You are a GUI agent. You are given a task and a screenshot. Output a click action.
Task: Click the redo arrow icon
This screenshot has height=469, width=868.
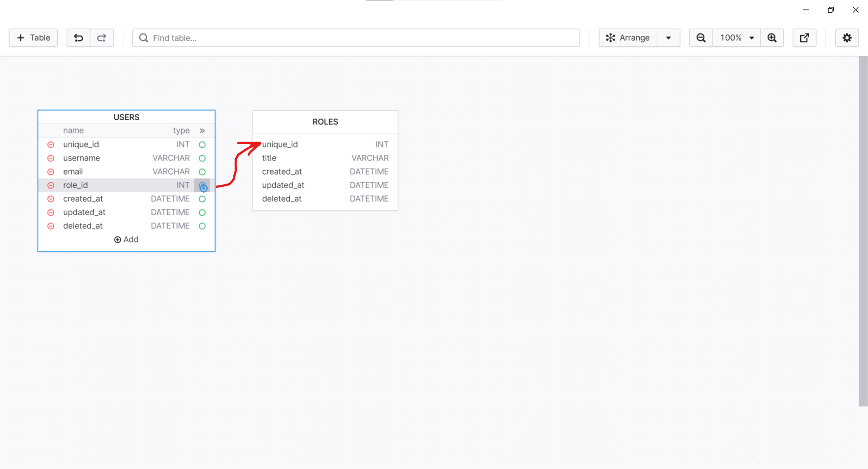click(102, 38)
